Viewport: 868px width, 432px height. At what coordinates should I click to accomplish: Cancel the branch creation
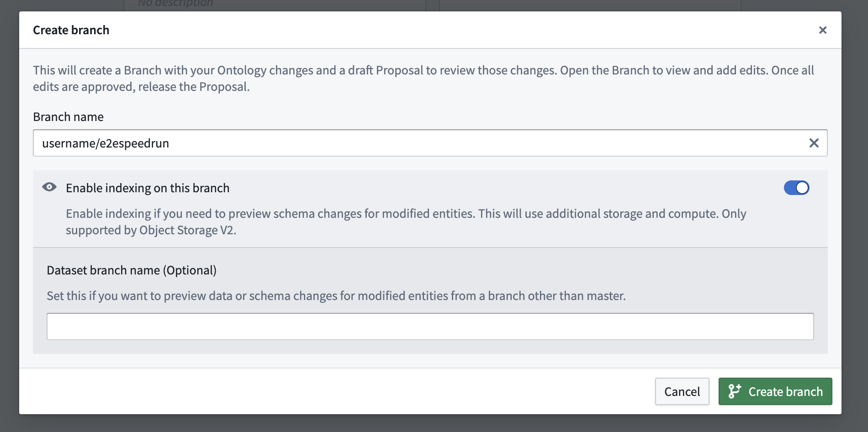pos(682,391)
